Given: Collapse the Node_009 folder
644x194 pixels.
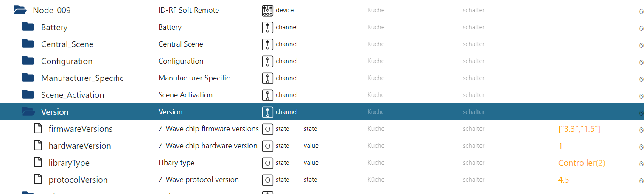Looking at the screenshot, I should pyautogui.click(x=20, y=10).
